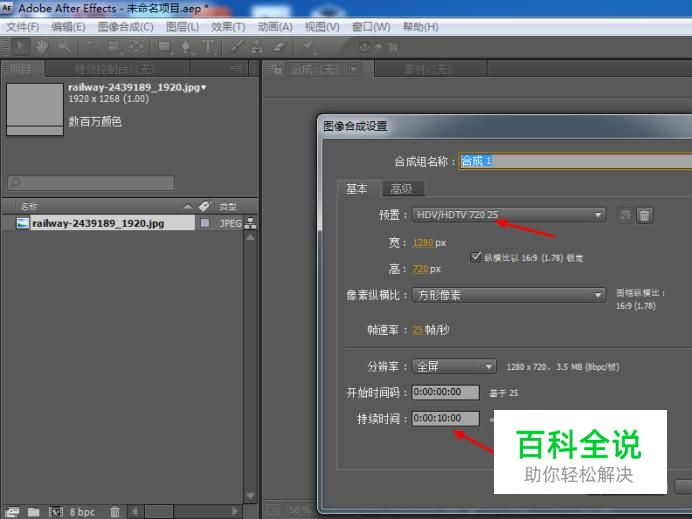Image resolution: width=692 pixels, height=519 pixels.
Task: Expand railway-2439189_1920.jpg footage name dropdown
Action: pyautogui.click(x=203, y=87)
